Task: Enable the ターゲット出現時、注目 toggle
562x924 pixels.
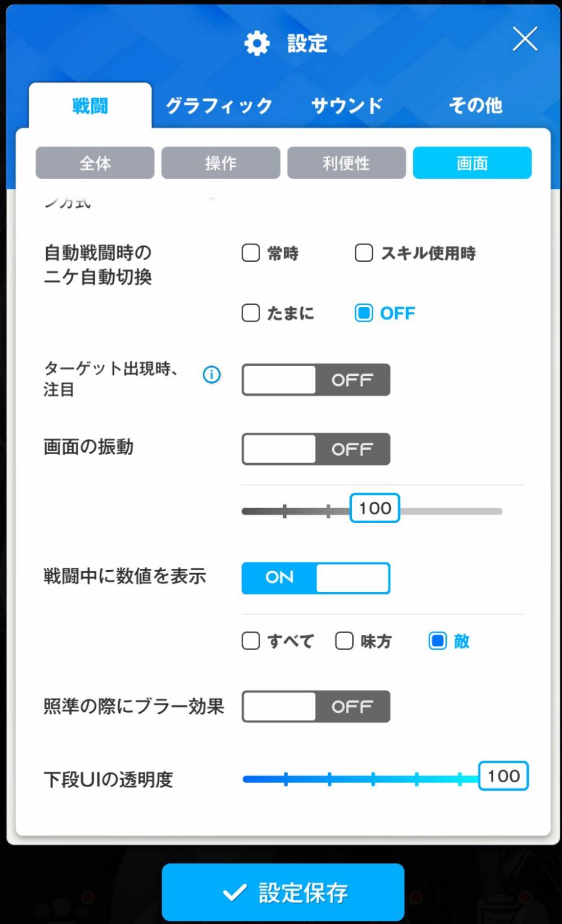Action: pos(316,380)
